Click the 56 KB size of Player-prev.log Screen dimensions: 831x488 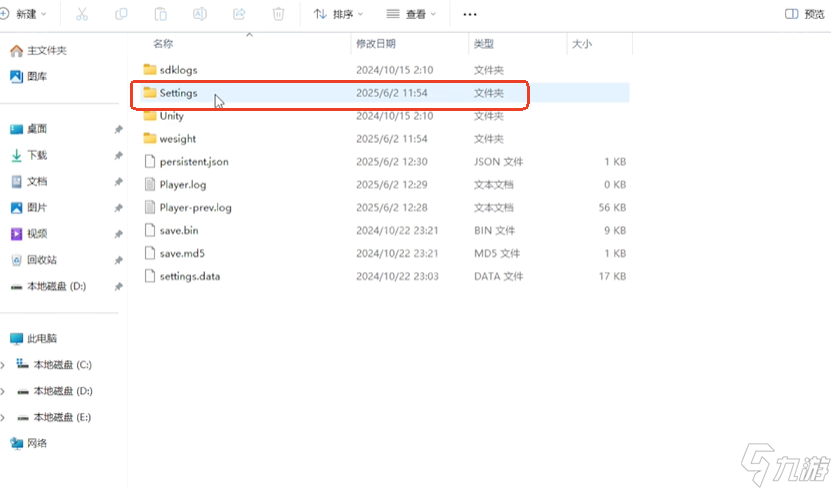pyautogui.click(x=612, y=208)
